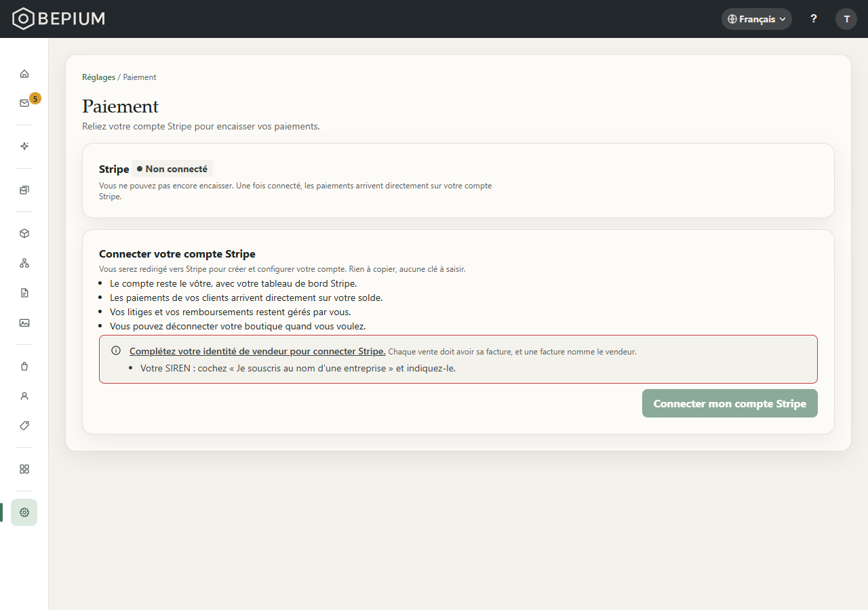The width and height of the screenshot is (868, 610).
Task: Click the bullet about paiements de vos clients
Action: pos(246,298)
